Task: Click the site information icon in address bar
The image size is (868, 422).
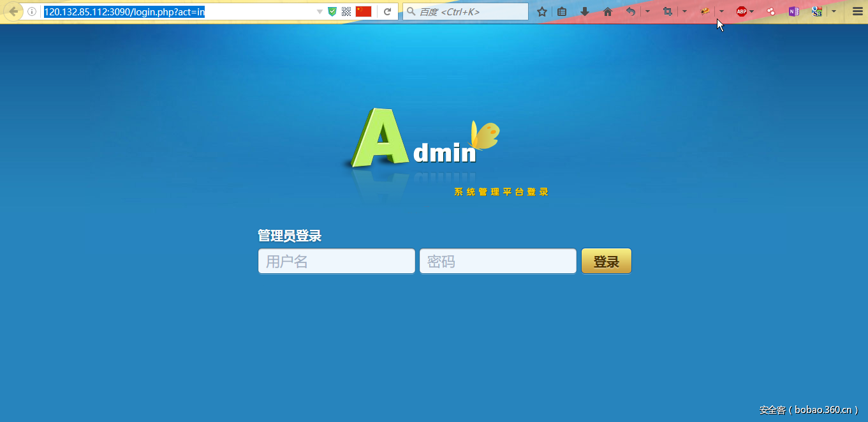Action: click(x=31, y=11)
